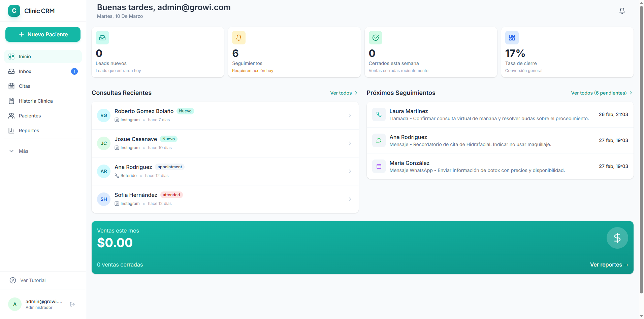Click the phone icon for Laura Martínez
The width and height of the screenshot is (644, 319).
pos(379,114)
